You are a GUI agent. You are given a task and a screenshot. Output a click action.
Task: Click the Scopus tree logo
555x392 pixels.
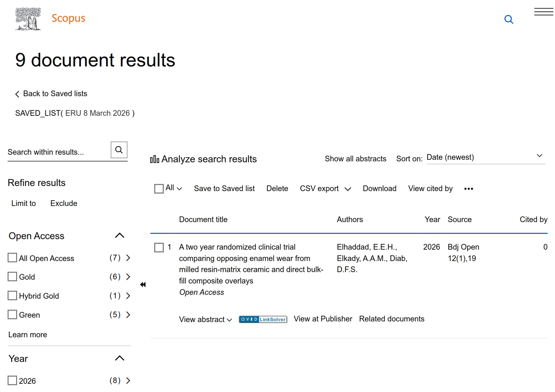coord(28,19)
